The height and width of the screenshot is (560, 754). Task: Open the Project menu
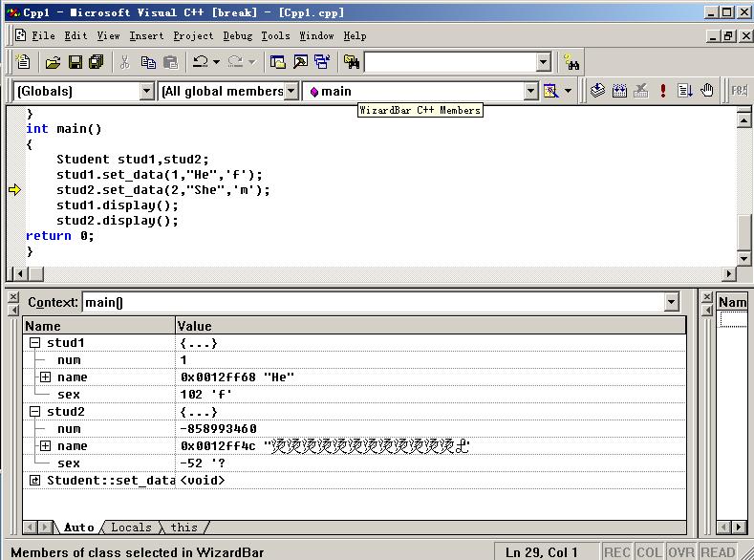(x=193, y=35)
